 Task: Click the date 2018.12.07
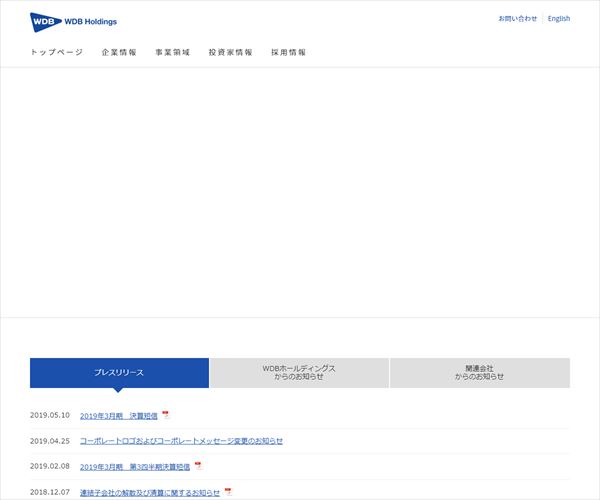coord(50,492)
